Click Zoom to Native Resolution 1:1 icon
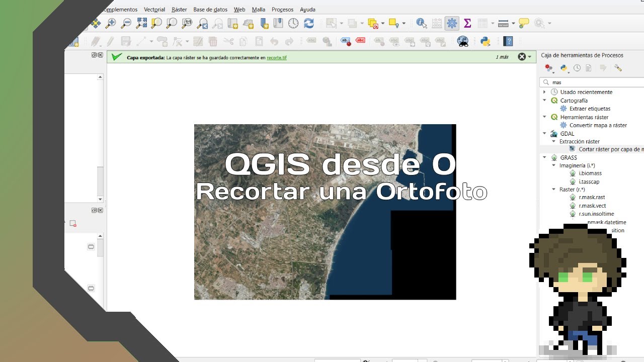644x362 pixels. (187, 23)
